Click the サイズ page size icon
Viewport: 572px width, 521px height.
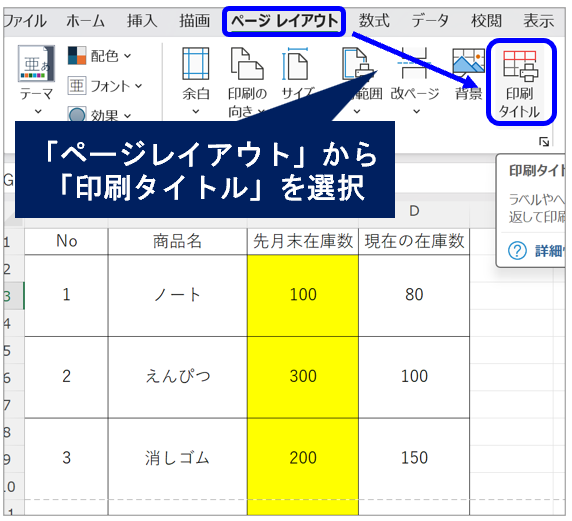click(x=295, y=63)
